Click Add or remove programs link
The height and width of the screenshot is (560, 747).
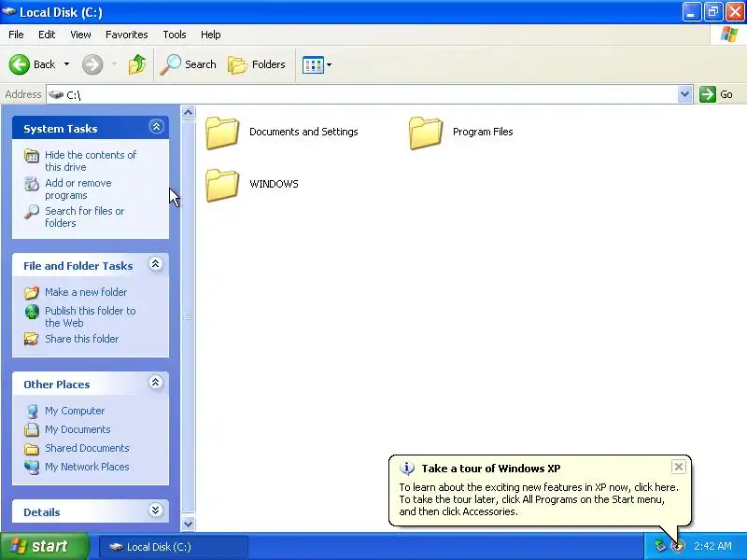click(x=78, y=189)
